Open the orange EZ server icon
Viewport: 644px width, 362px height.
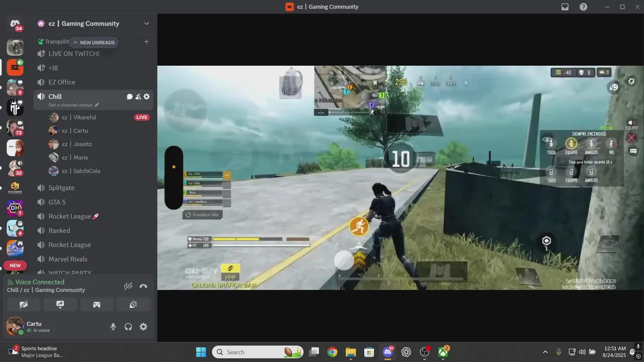[x=15, y=67]
